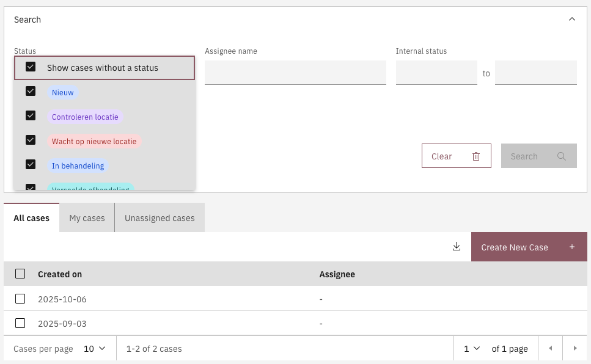Viewport: 591px width, 364px height.
Task: Uncheck Show cases without a status
Action: coord(31,67)
